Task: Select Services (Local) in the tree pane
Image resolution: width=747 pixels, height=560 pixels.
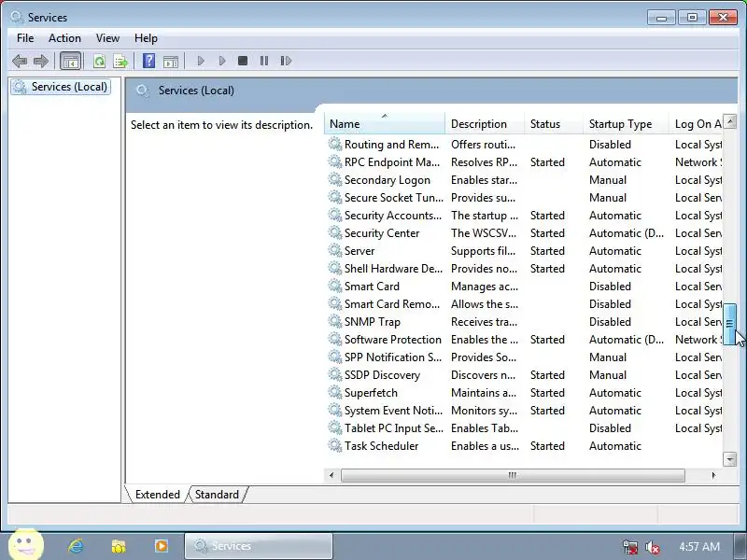Action: (61, 87)
